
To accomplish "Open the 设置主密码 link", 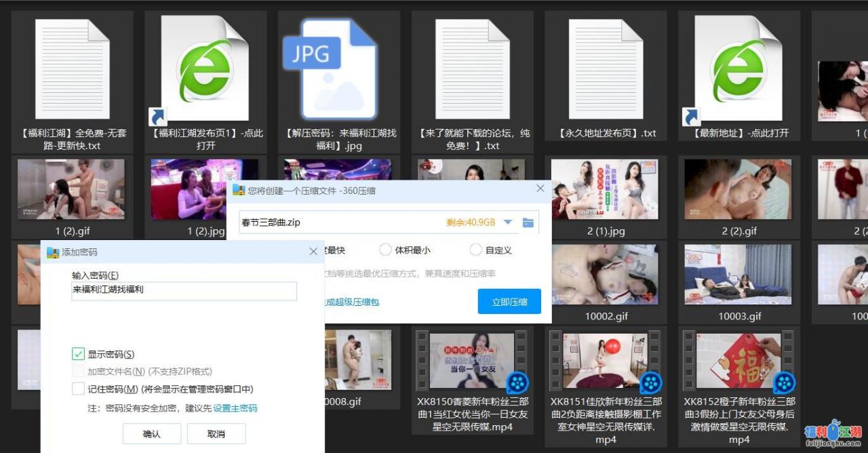I will pos(236,406).
